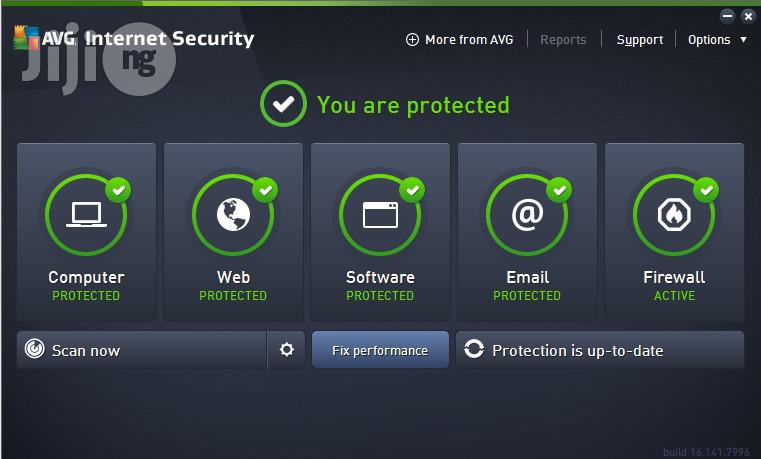The width and height of the screenshot is (761, 459).
Task: Click Protection is up-to-date button
Action: click(x=600, y=350)
